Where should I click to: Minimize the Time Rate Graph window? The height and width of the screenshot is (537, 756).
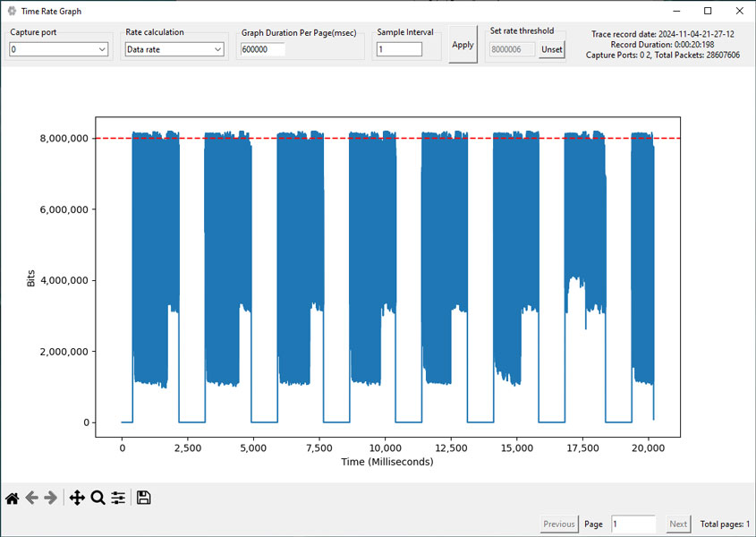click(677, 11)
